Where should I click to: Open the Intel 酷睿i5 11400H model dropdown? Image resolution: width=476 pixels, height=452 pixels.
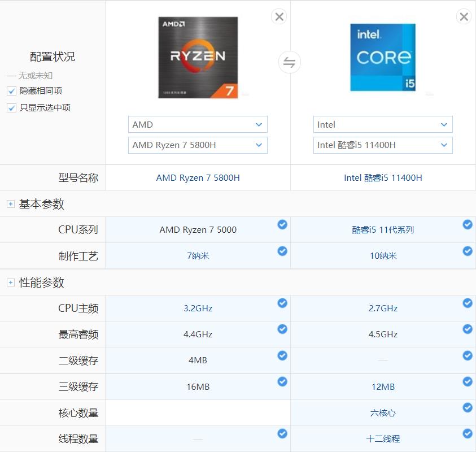(383, 145)
